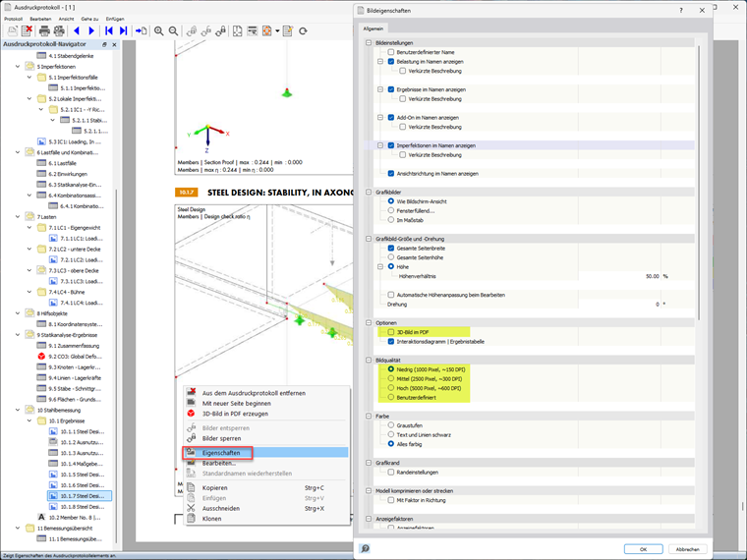Uncheck Add-On im Namen anzeigen
The width and height of the screenshot is (747, 560).
click(390, 118)
